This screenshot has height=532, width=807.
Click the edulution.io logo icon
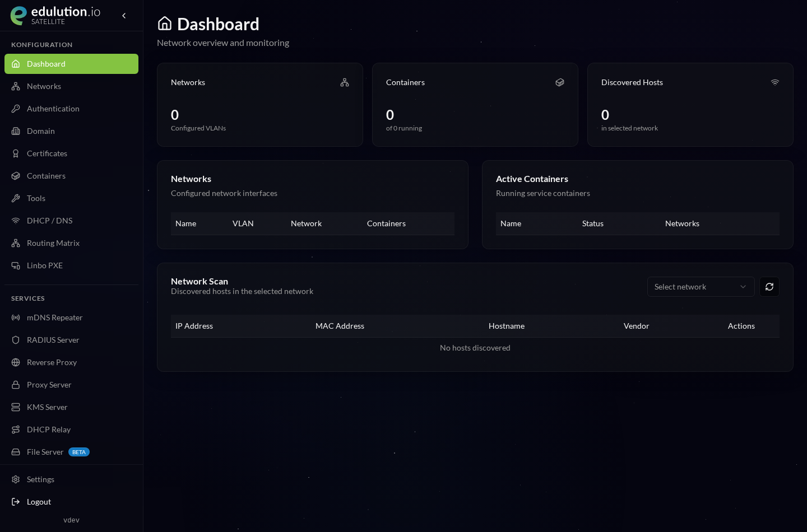tap(18, 16)
